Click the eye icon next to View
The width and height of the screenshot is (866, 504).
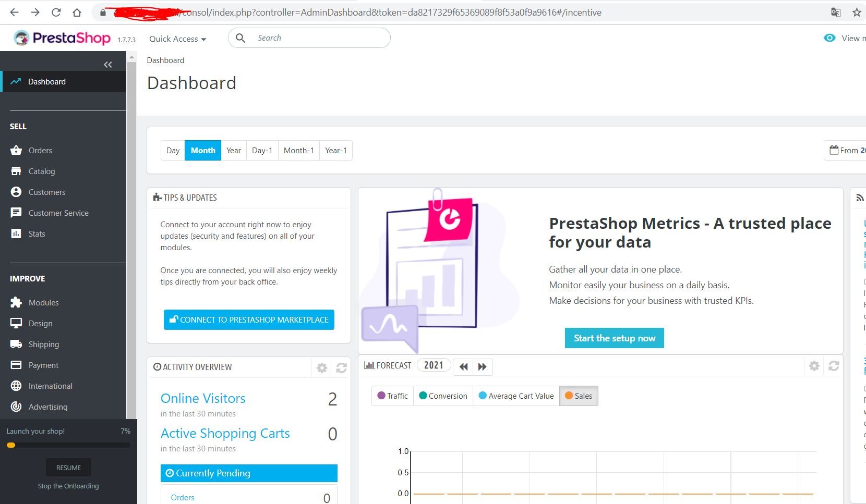tap(829, 38)
